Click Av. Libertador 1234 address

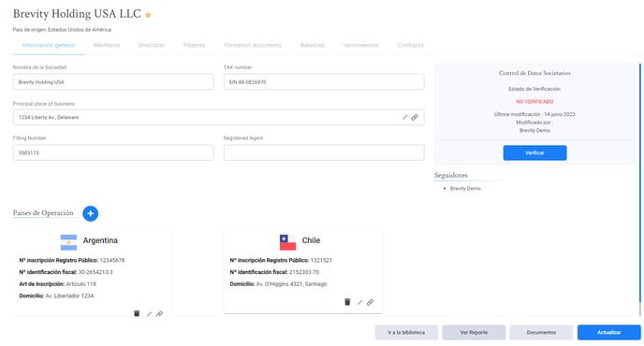coord(69,296)
